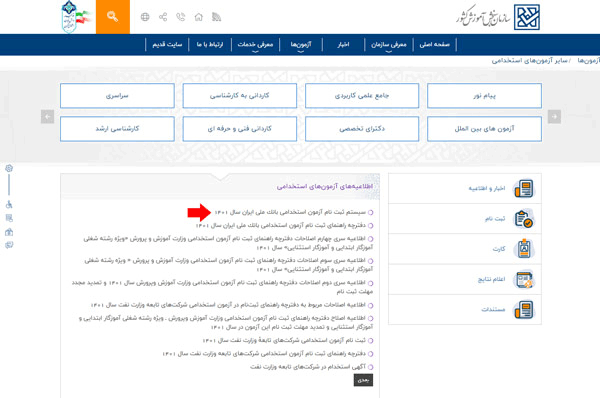This screenshot has width=600, height=398.
Task: Open the orange search button
Action: (x=113, y=17)
